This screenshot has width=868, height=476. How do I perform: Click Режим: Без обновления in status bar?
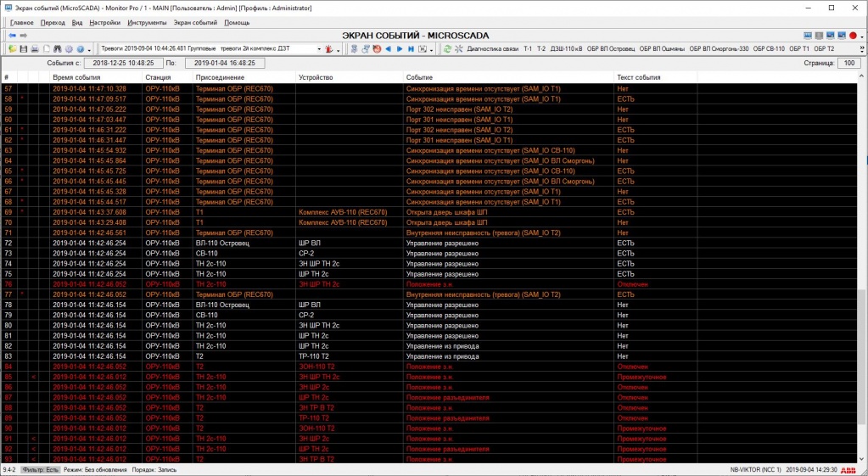(95, 470)
